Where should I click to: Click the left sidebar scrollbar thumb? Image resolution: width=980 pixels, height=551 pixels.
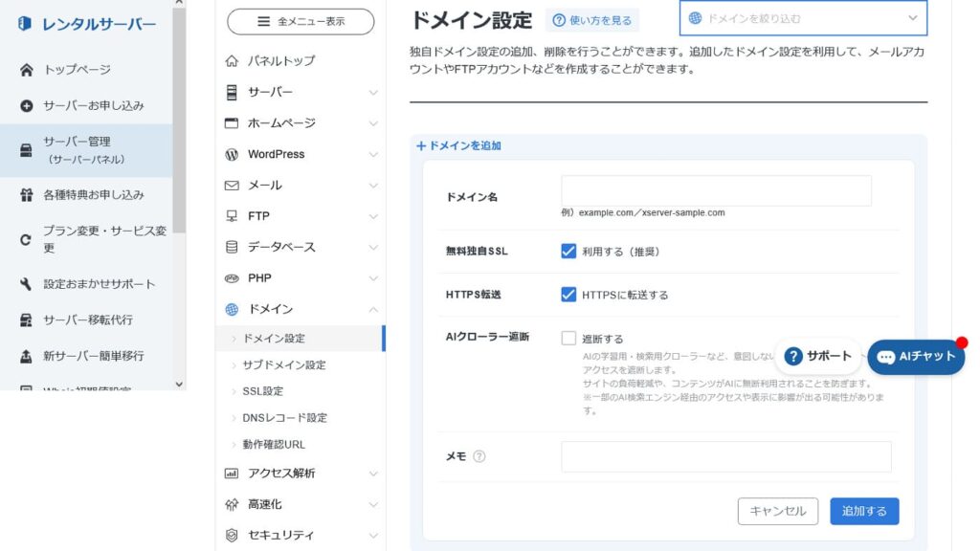click(x=179, y=120)
